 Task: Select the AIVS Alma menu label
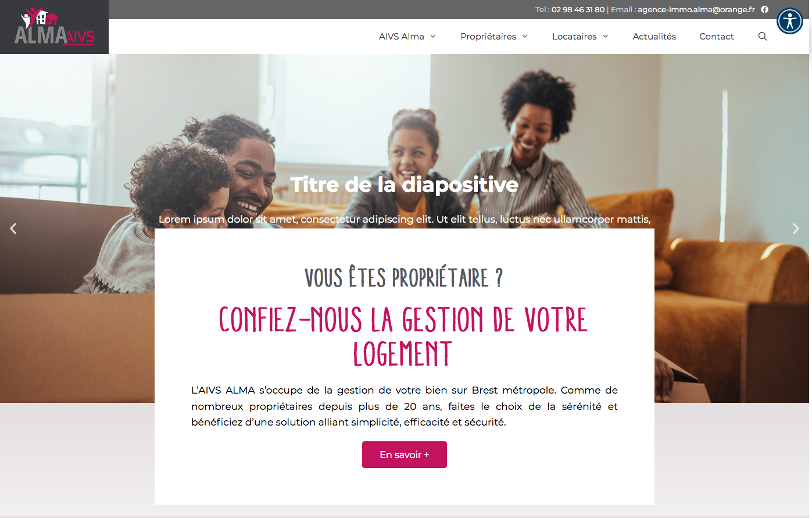402,36
